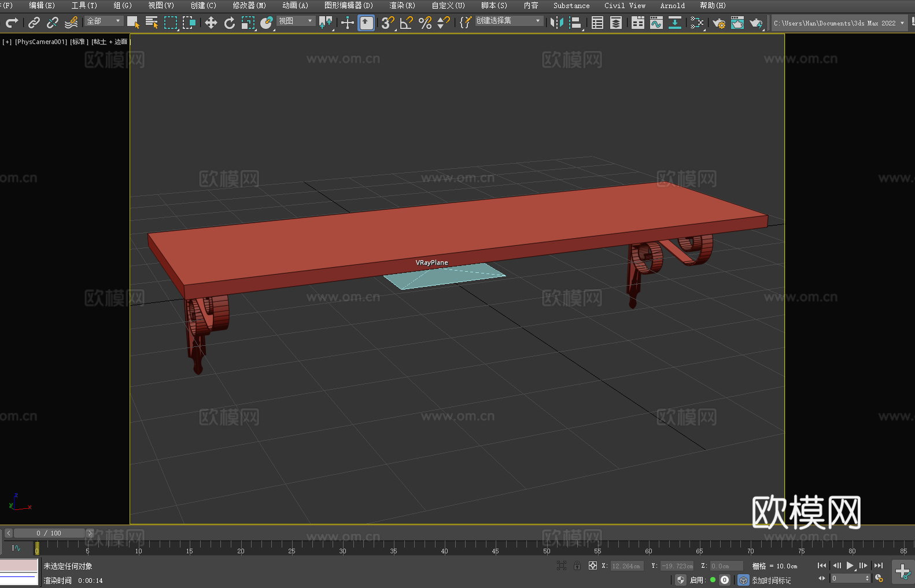Screen dimensions: 915x588
Task: Click the pink MAXScript listener color box
Action: pyautogui.click(x=19, y=565)
